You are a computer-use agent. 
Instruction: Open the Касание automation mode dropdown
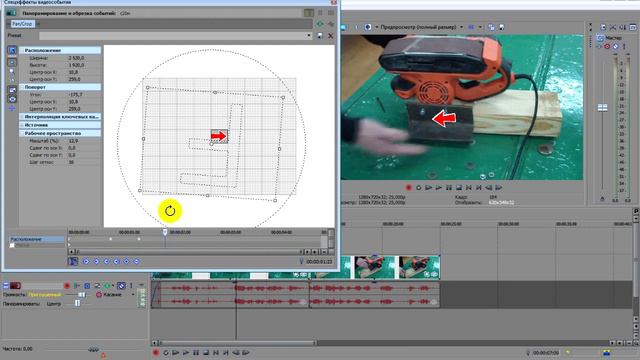click(x=133, y=295)
